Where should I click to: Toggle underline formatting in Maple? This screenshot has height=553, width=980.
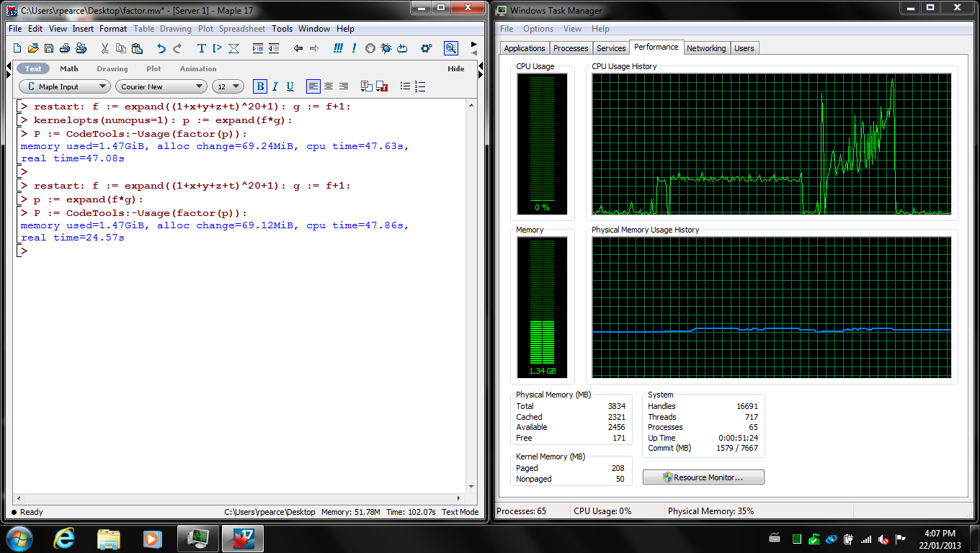(x=290, y=86)
